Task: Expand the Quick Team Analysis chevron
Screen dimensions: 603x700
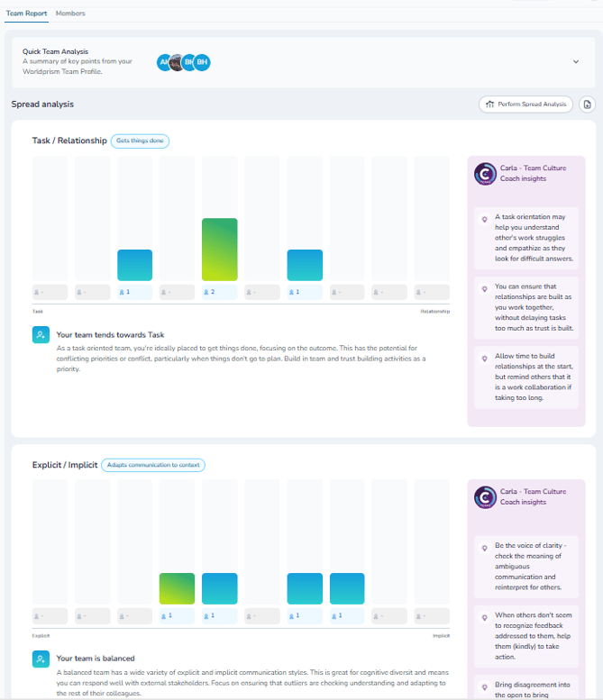Action: pyautogui.click(x=576, y=62)
